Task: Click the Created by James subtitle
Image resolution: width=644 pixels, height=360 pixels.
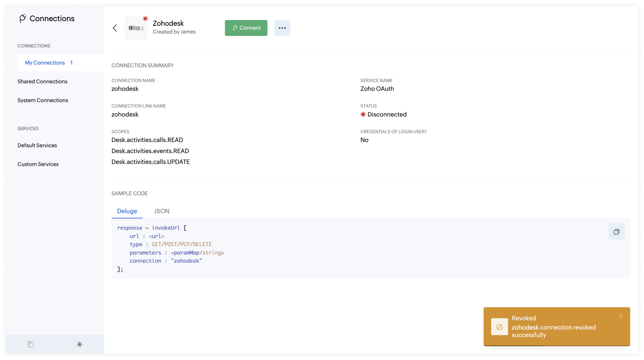Action: click(x=174, y=32)
